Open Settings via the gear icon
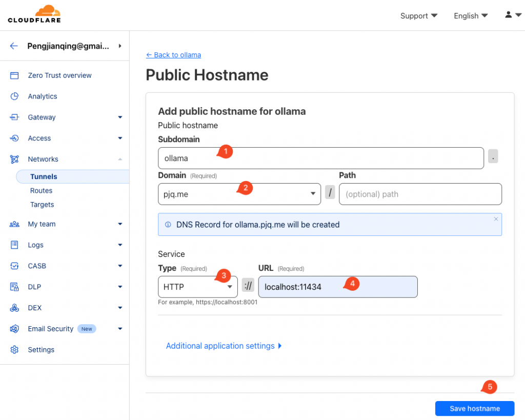 14,350
